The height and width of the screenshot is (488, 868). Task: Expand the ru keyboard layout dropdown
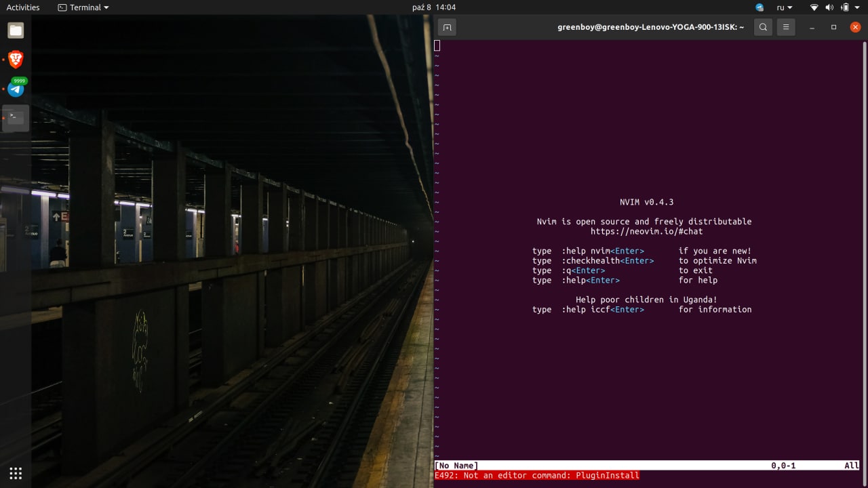[785, 7]
